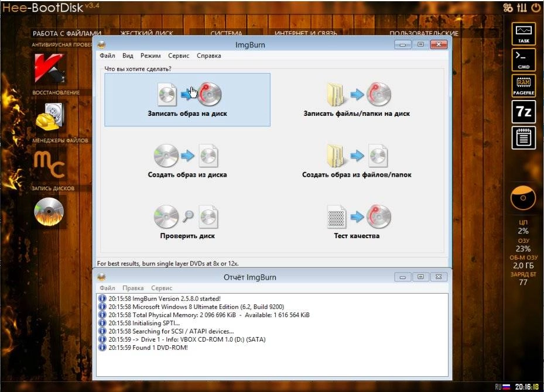This screenshot has width=544, height=392.
Task: Open Сервис menu in ImgBurn
Action: coord(179,56)
